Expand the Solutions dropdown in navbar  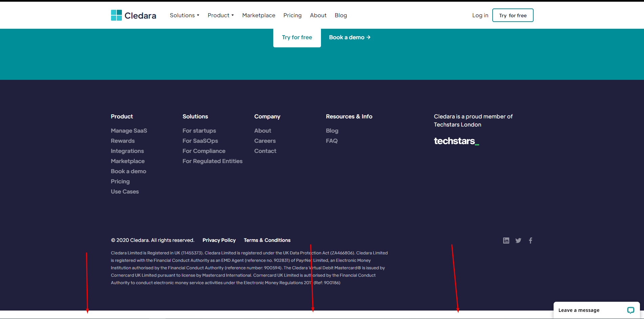(x=185, y=15)
